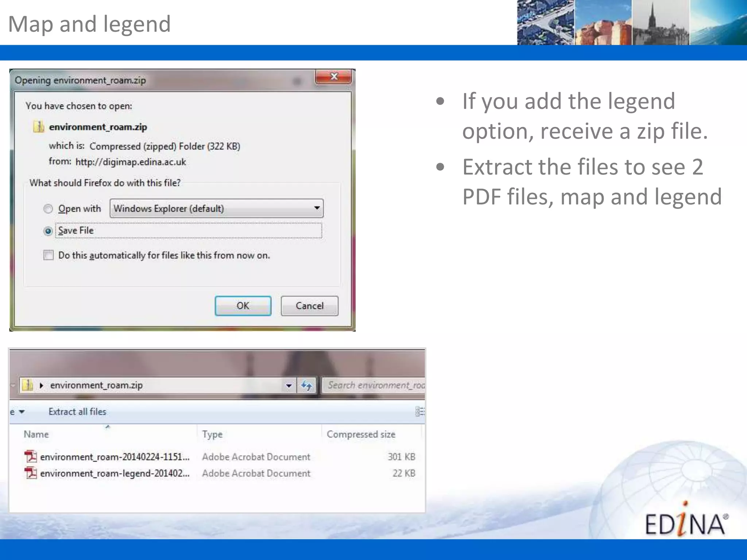This screenshot has height=560, width=747.
Task: Click the refresh icon in Explorer
Action: click(307, 385)
